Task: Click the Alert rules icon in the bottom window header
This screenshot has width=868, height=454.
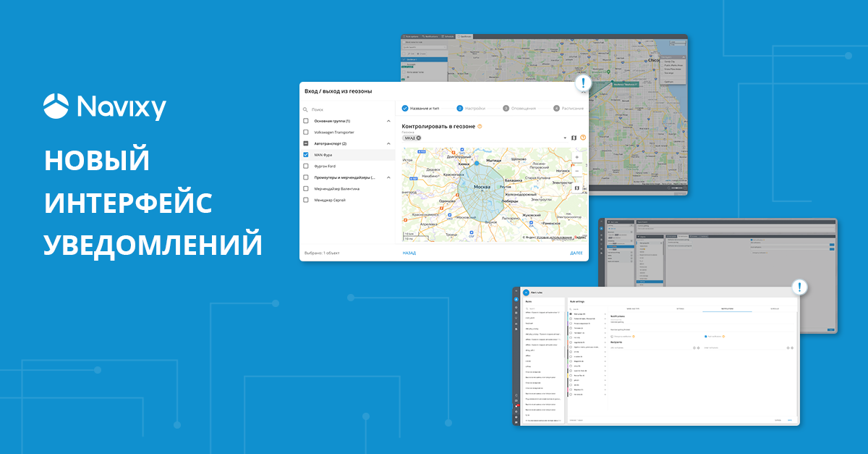Action: pos(525,293)
